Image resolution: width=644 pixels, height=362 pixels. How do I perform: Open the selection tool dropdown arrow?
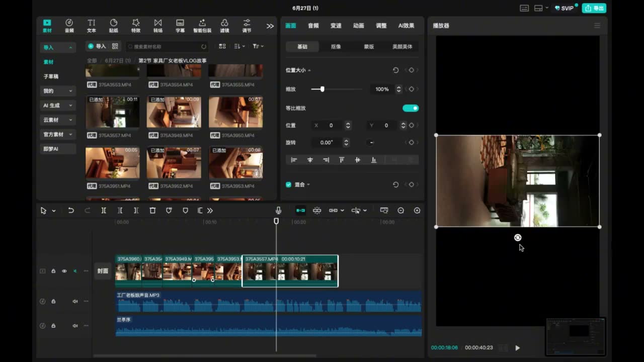pyautogui.click(x=53, y=211)
